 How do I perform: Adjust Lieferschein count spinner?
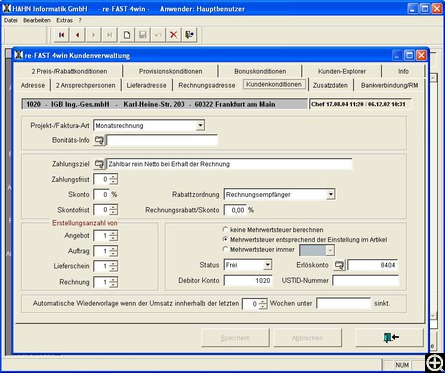[114, 266]
